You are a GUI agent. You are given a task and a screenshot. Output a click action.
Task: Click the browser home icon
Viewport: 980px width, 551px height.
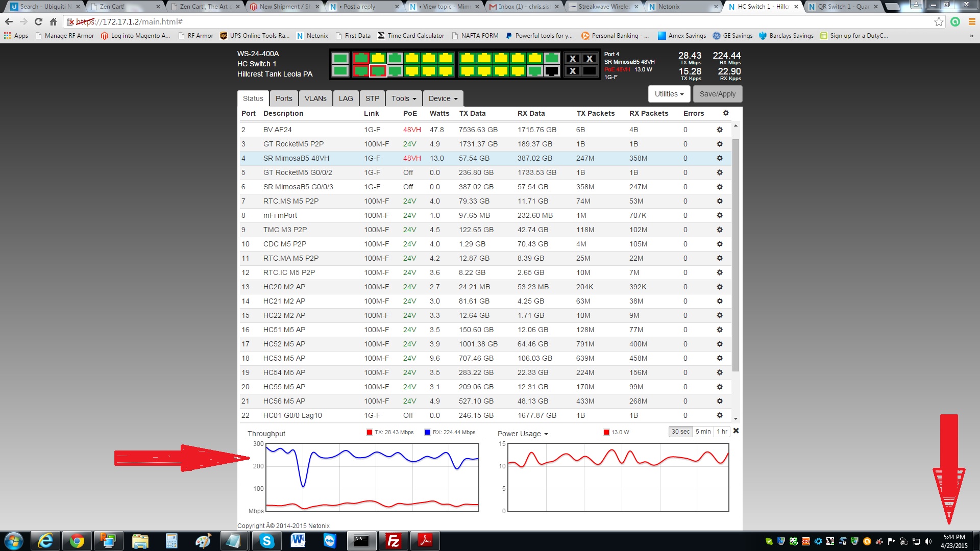pos(53,21)
